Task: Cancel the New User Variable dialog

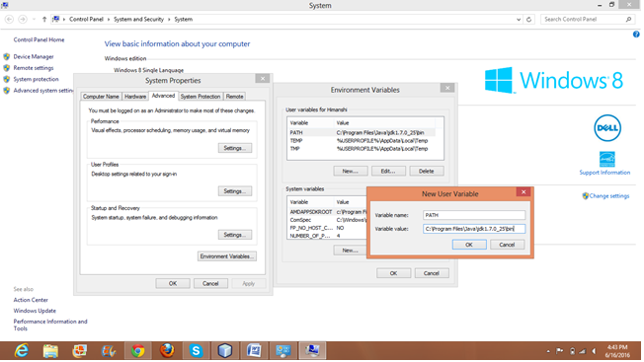Action: 508,245
